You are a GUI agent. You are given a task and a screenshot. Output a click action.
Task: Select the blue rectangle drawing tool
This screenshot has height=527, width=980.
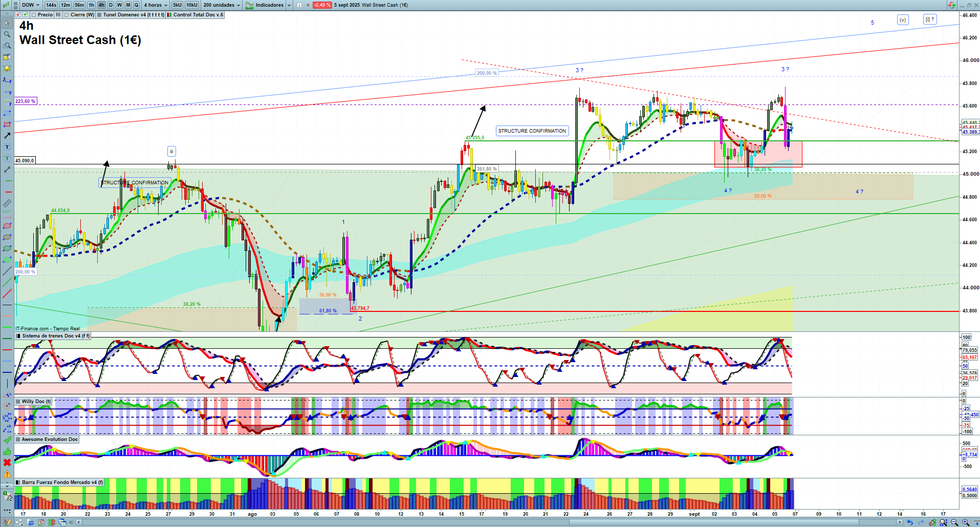[x=7, y=113]
